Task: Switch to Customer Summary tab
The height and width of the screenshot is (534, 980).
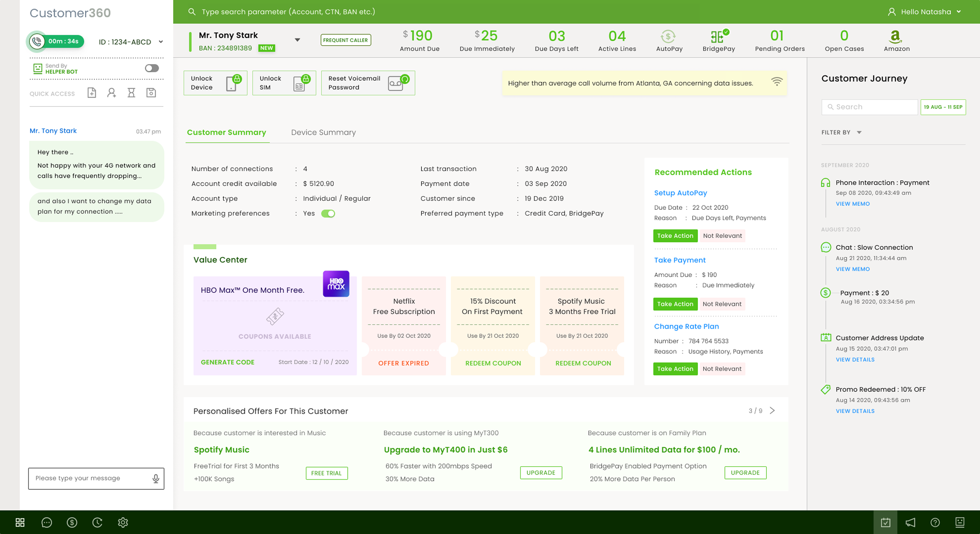Action: pos(226,132)
